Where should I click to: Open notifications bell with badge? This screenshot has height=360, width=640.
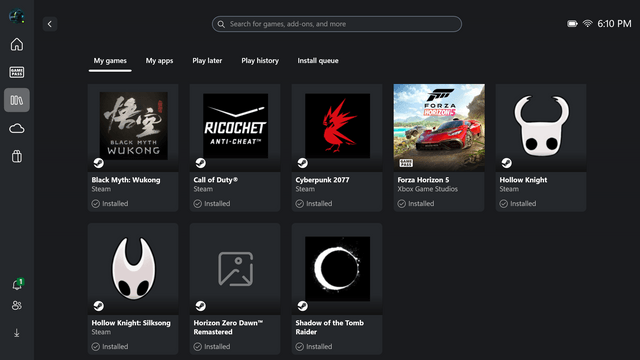(x=18, y=284)
